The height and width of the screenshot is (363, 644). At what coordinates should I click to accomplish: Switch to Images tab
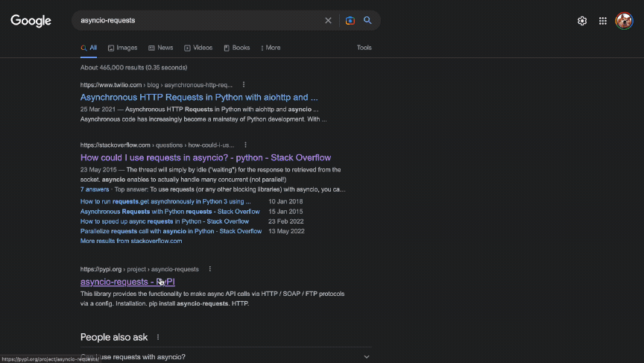point(122,48)
